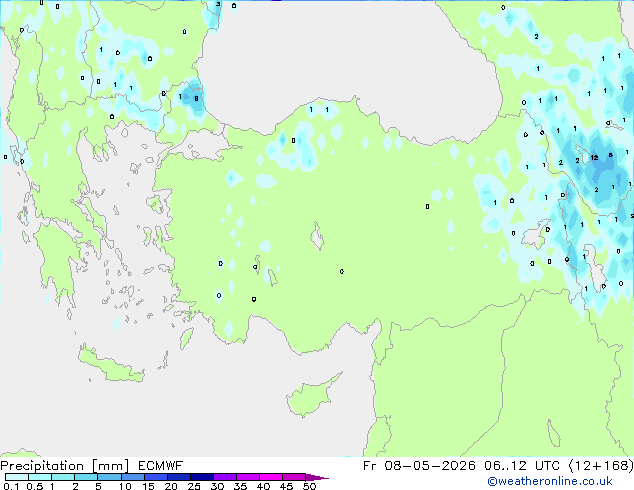
Task: Click the '12' precipitation value on the map
Action: tap(594, 157)
